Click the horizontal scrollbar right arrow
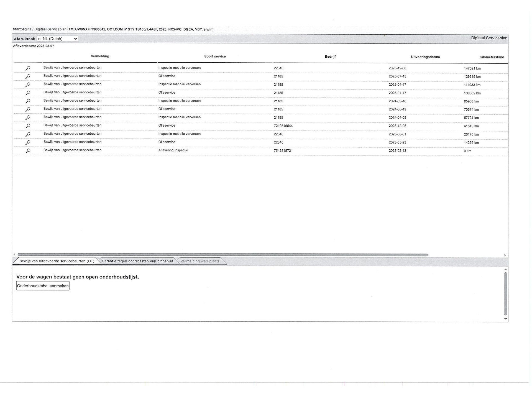 click(x=505, y=255)
